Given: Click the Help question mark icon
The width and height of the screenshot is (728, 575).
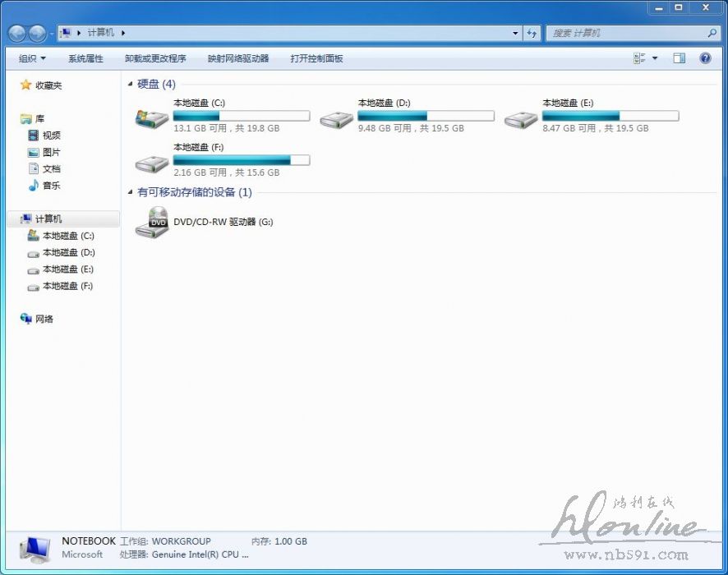Looking at the screenshot, I should [x=705, y=58].
